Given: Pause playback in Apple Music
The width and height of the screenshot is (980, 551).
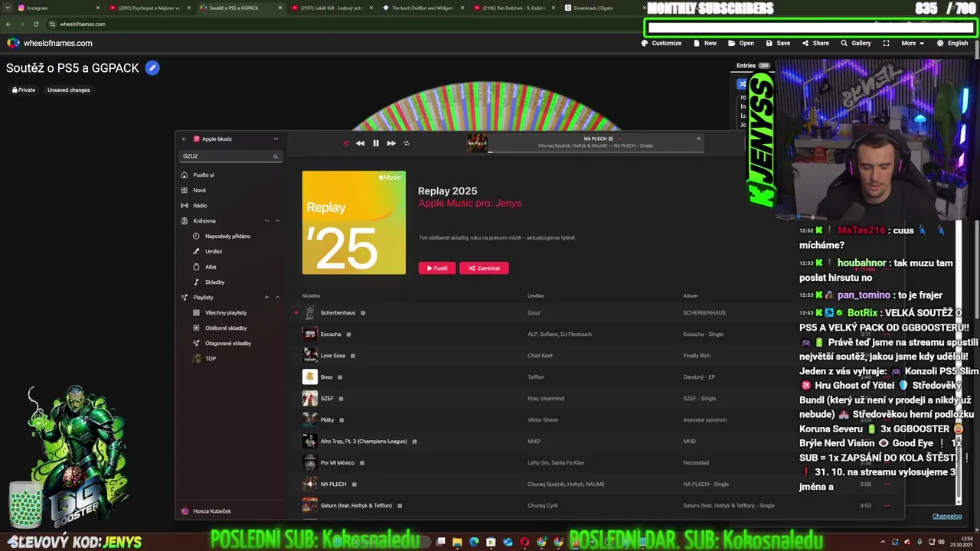Looking at the screenshot, I should 376,143.
